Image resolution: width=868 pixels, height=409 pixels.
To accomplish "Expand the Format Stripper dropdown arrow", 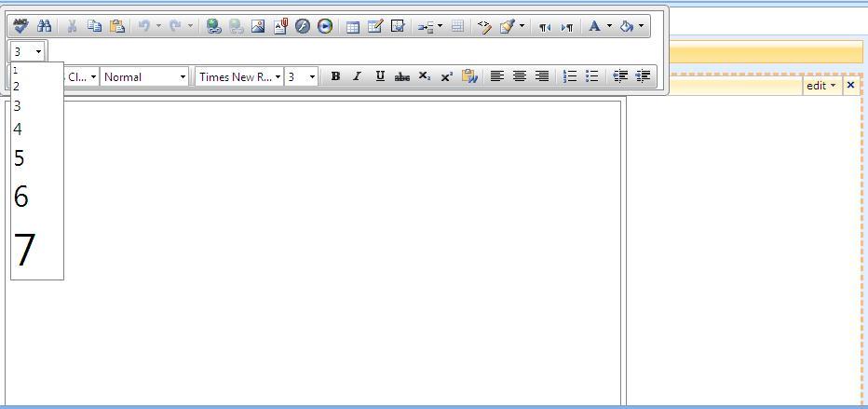I will (522, 26).
